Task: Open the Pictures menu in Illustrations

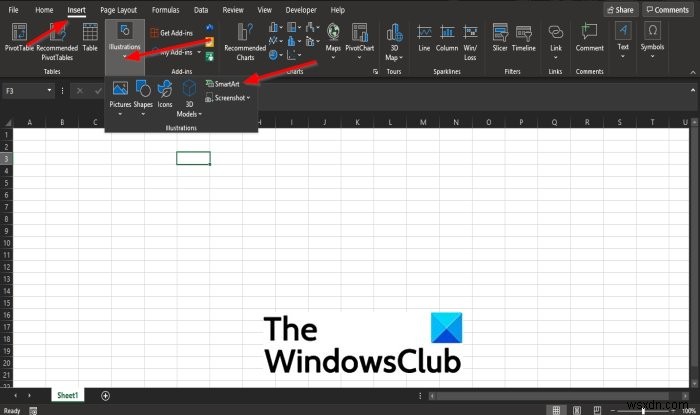Action: [x=120, y=98]
